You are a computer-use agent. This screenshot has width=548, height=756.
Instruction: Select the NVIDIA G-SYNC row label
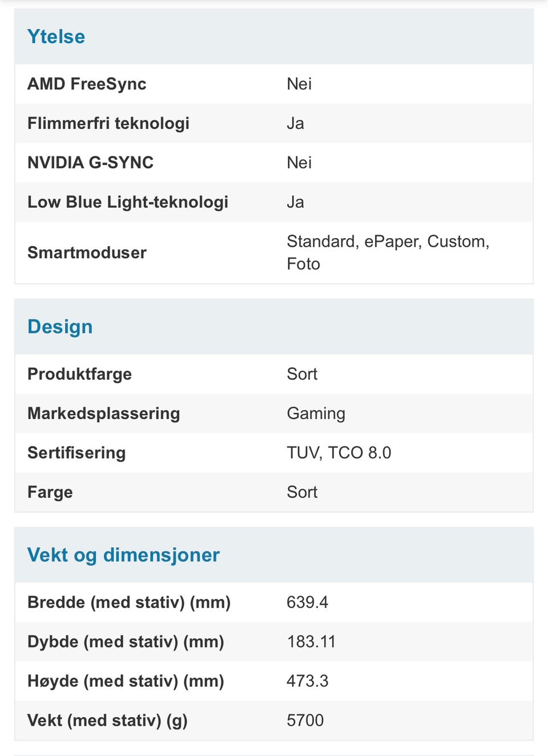tap(90, 163)
